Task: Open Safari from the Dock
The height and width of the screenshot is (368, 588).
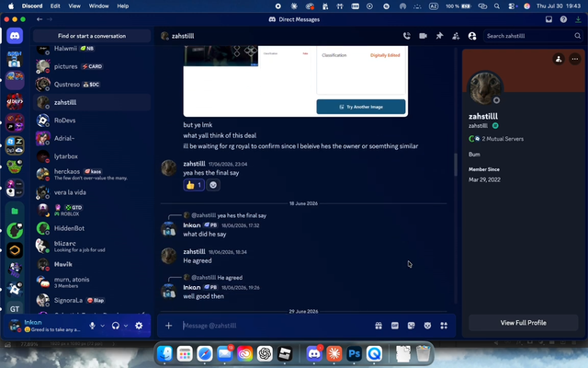Action: tap(204, 353)
